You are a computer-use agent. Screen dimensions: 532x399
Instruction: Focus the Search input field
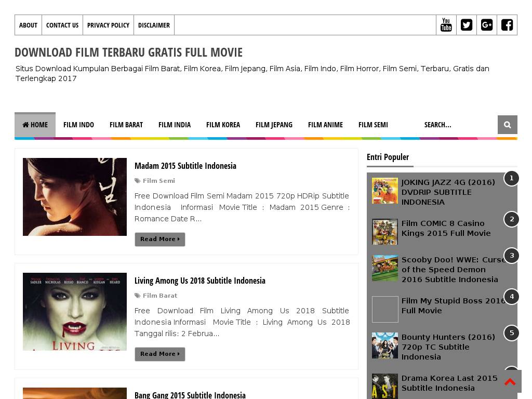pos(458,125)
